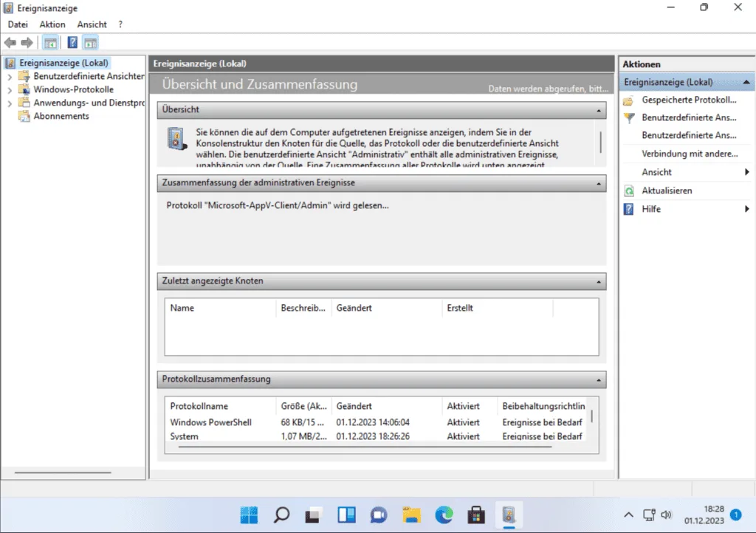This screenshot has height=533, width=756.
Task: Open Gespeicherte Protokolle action
Action: (689, 100)
